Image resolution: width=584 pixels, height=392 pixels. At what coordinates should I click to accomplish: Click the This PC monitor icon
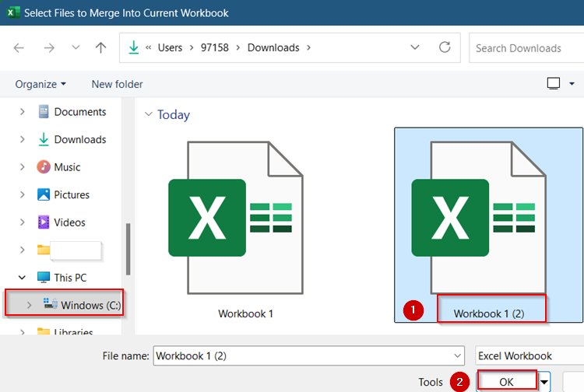(x=44, y=278)
